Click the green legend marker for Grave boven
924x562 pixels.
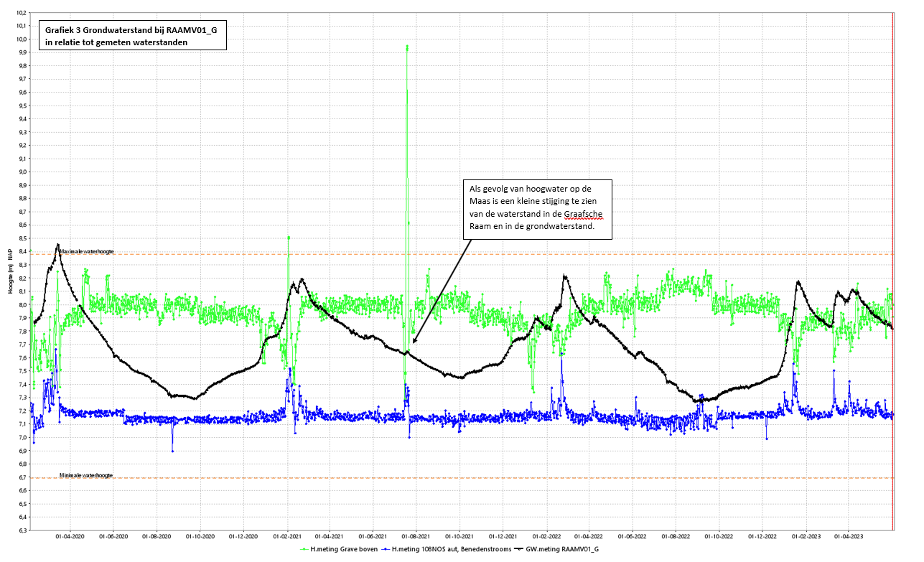[305, 549]
